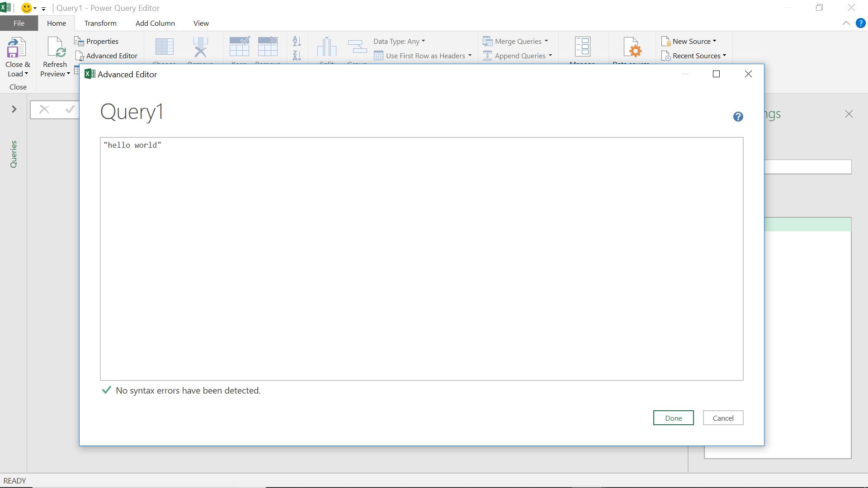Click the Done button to save query

click(x=673, y=418)
